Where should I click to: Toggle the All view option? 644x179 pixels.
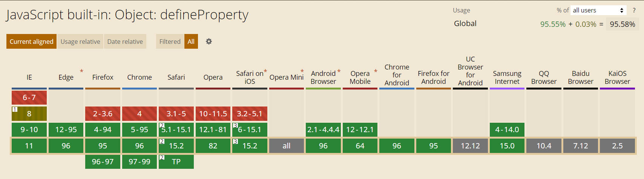coord(191,42)
